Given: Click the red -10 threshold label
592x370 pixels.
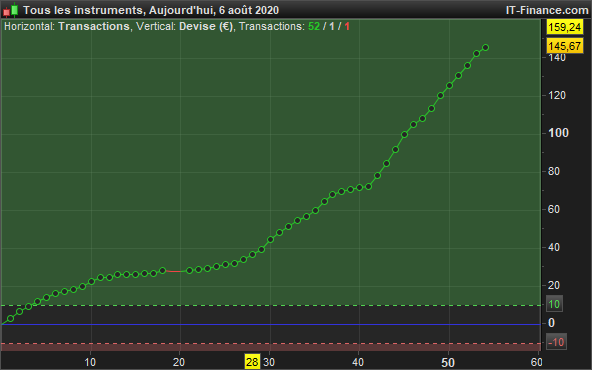Looking at the screenshot, I should (556, 342).
